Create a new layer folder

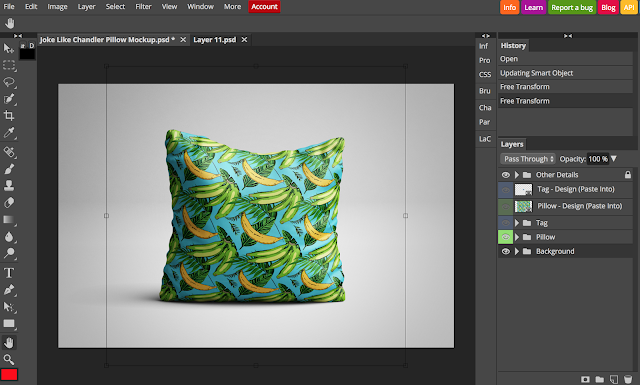click(600, 379)
